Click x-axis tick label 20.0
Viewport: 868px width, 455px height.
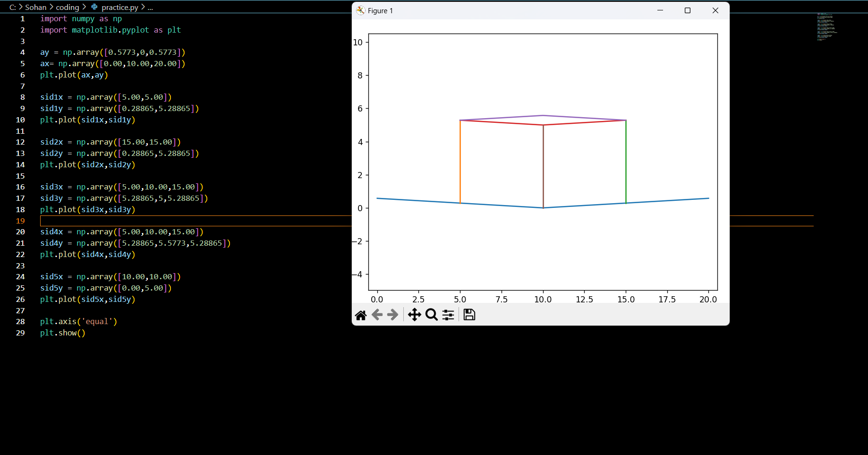coord(708,299)
